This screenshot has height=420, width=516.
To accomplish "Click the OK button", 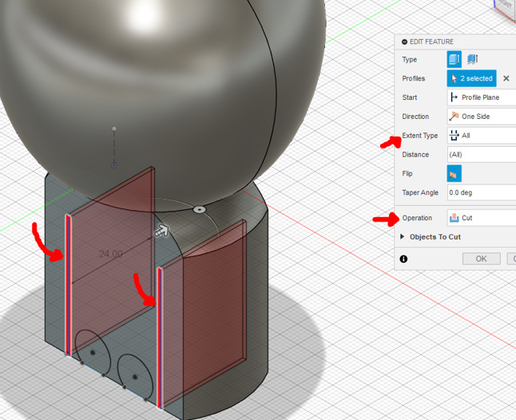I will click(482, 259).
